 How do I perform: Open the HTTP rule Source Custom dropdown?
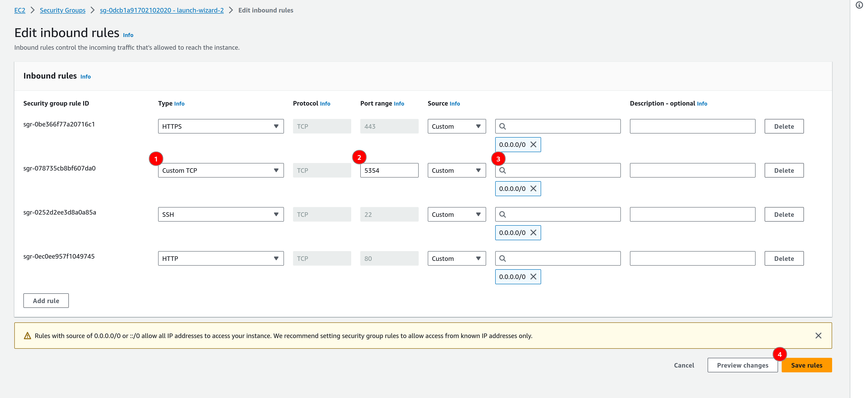[x=456, y=259]
